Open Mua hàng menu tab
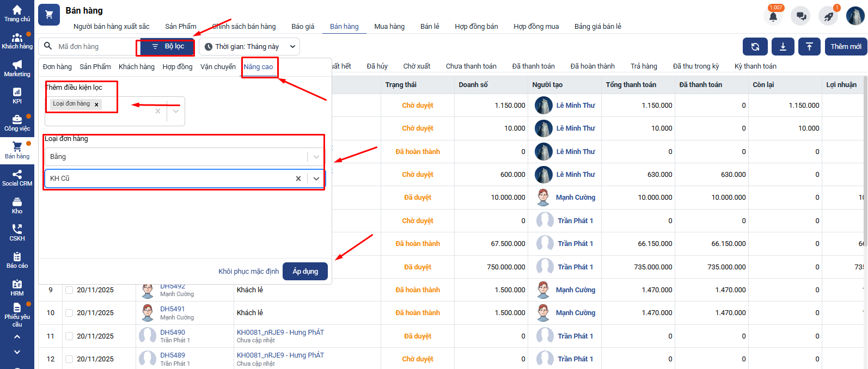This screenshot has height=369, width=868. [x=389, y=27]
